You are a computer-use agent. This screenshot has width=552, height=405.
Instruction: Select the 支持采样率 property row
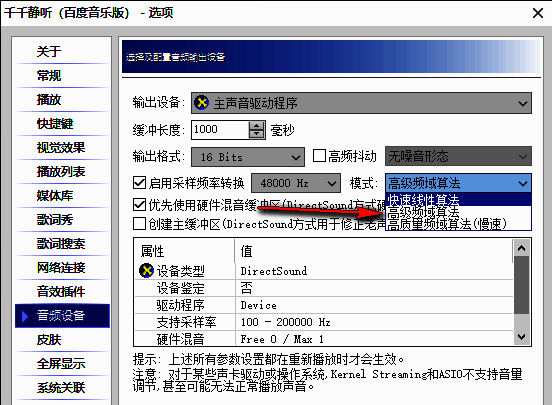tap(324, 322)
